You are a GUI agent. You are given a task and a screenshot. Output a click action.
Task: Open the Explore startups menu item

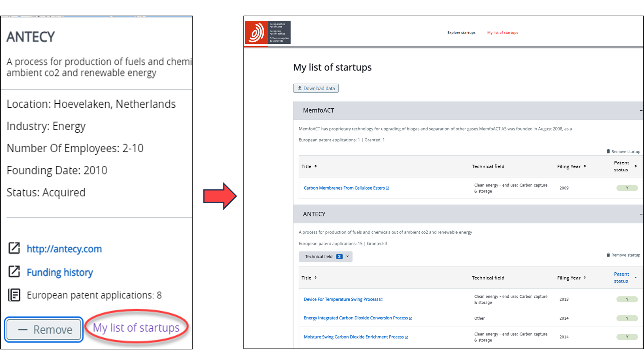[x=461, y=33]
